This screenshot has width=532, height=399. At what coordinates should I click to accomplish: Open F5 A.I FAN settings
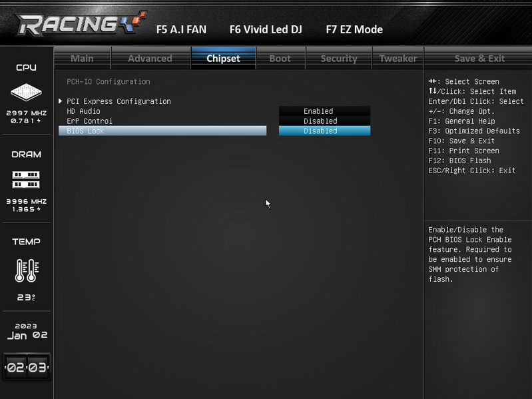click(x=181, y=29)
